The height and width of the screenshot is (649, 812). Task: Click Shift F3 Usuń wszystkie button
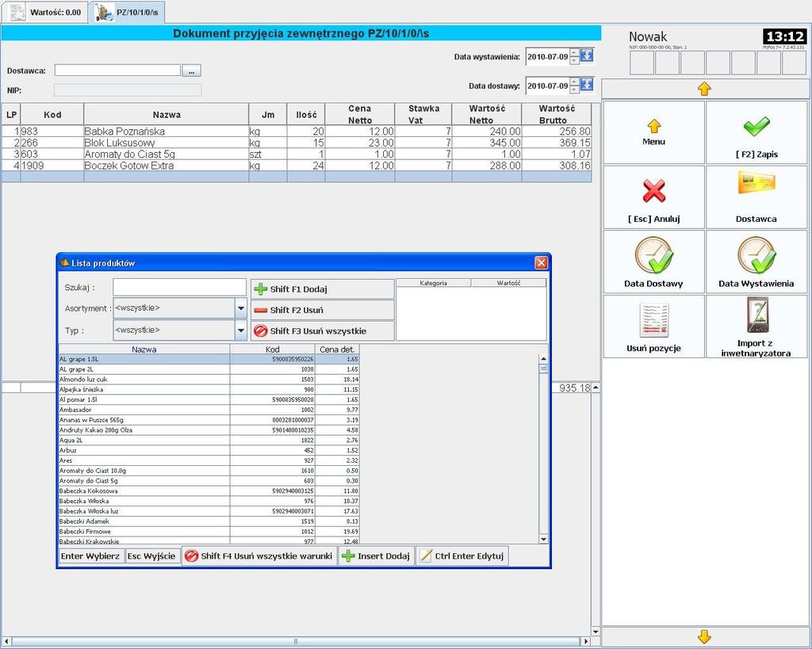[322, 330]
